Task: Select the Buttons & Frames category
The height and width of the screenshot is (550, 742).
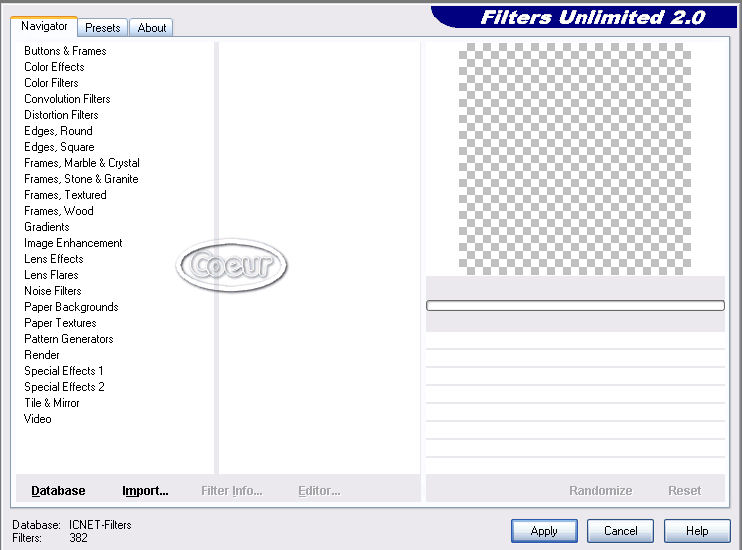Action: 65,51
